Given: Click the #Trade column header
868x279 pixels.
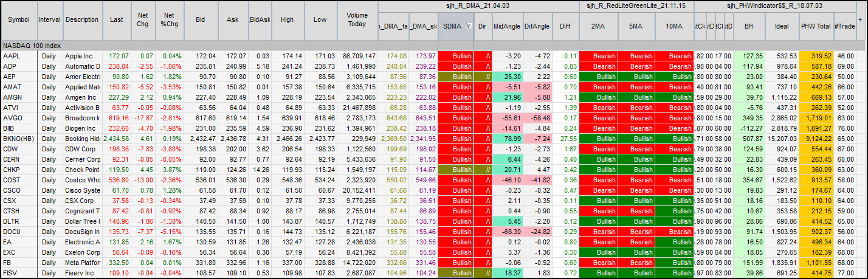Looking at the screenshot, I should tap(844, 27).
